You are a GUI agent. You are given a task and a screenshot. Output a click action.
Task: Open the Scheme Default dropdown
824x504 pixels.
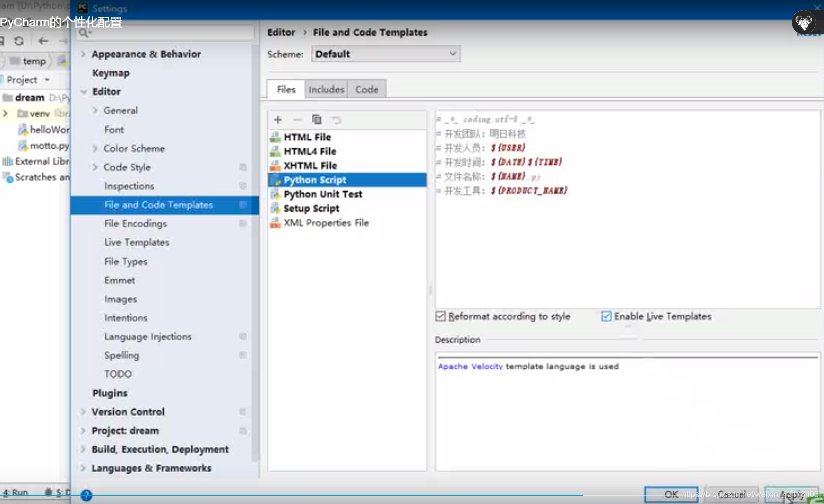tap(386, 54)
